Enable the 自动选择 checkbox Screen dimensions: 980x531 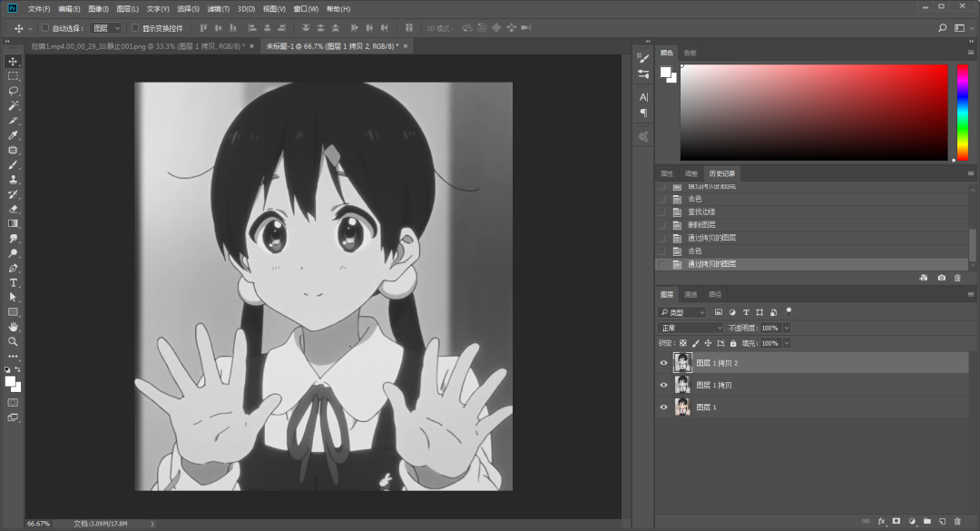point(45,27)
